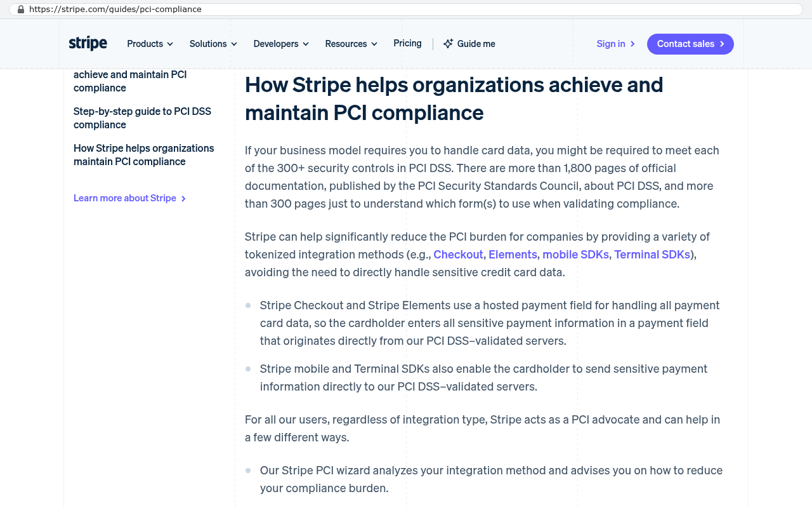The image size is (812, 508).
Task: Click the bullet text 'Stripe Checkout and Stripe Elements'
Action: (x=355, y=305)
